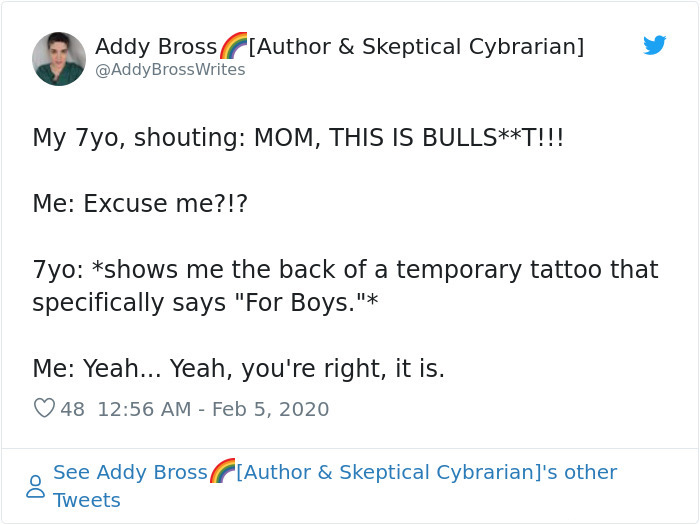
Task: Open "See Addy Bross" at the footer link start
Action: click(130, 472)
